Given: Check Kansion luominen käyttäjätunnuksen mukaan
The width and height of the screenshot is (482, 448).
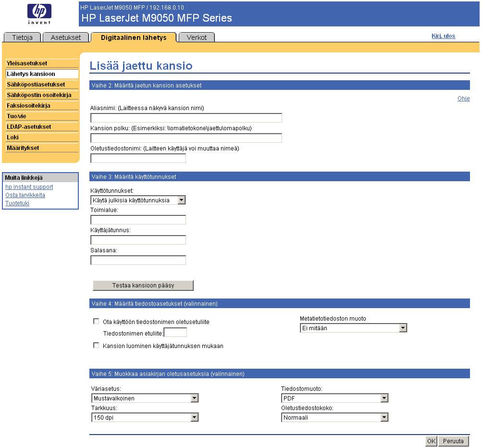Looking at the screenshot, I should (96, 345).
